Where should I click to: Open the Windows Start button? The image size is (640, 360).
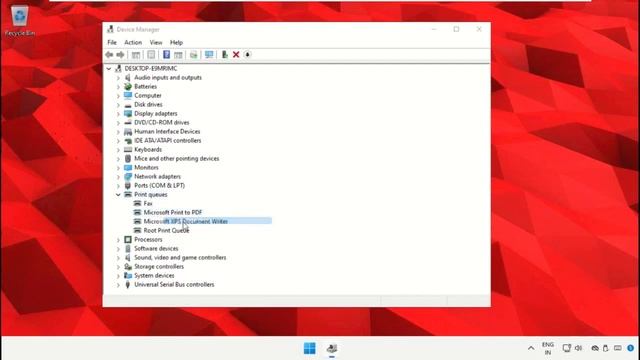310,348
